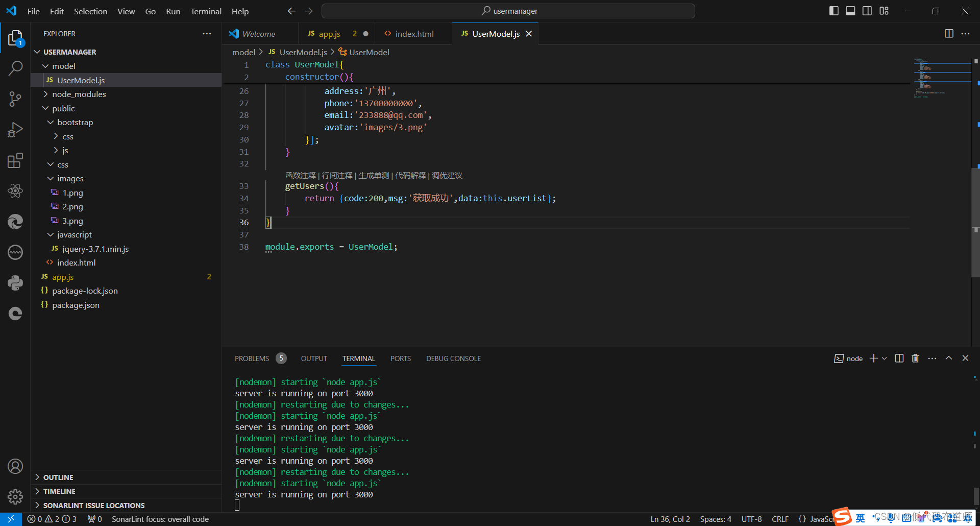
Task: Open terminal launch profile dropdown arrow
Action: [885, 358]
